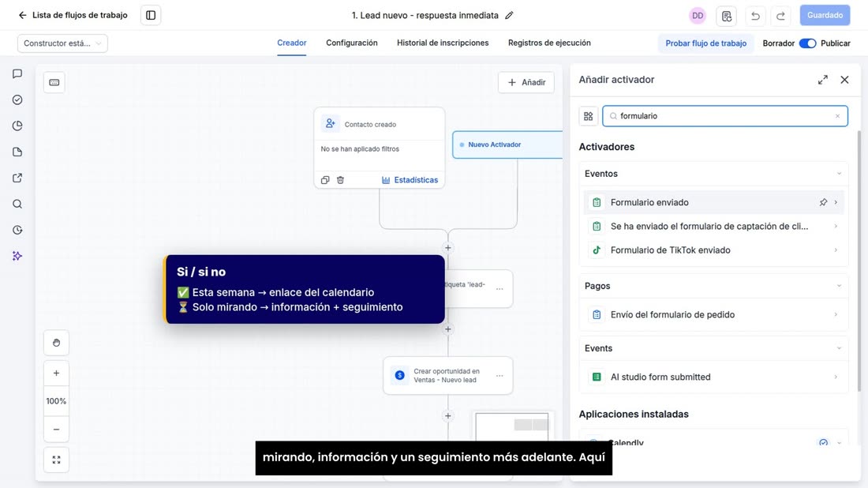Image resolution: width=868 pixels, height=488 pixels.
Task: Open options menu of Crear oportunidad node
Action: [x=499, y=376]
